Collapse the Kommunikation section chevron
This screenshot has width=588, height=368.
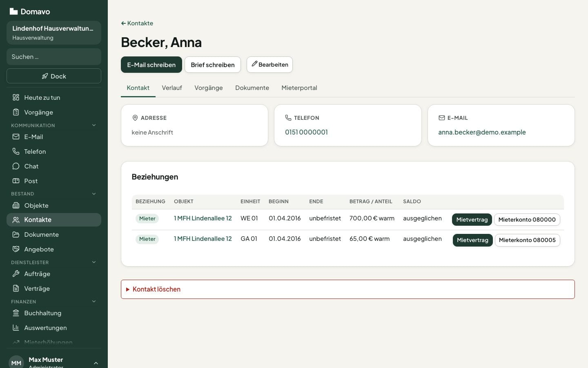(94, 125)
